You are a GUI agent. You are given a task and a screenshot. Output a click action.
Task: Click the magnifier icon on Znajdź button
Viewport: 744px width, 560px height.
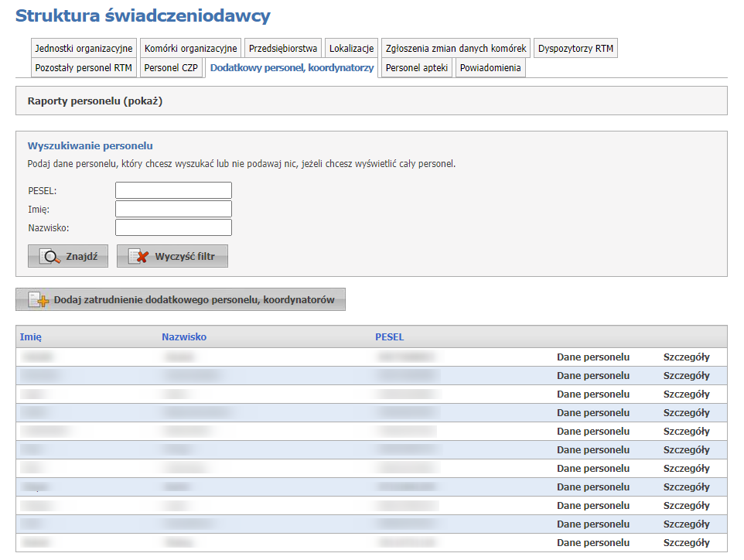tap(50, 257)
